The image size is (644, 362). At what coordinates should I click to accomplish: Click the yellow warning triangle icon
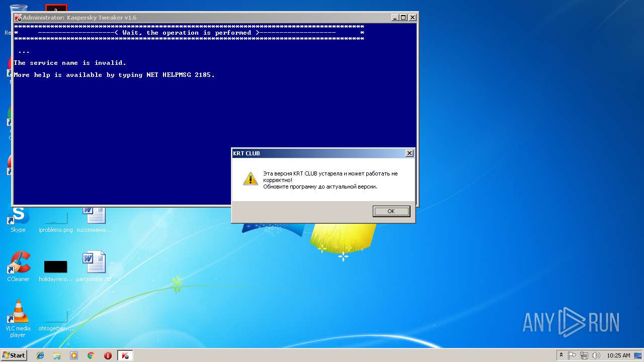251,178
